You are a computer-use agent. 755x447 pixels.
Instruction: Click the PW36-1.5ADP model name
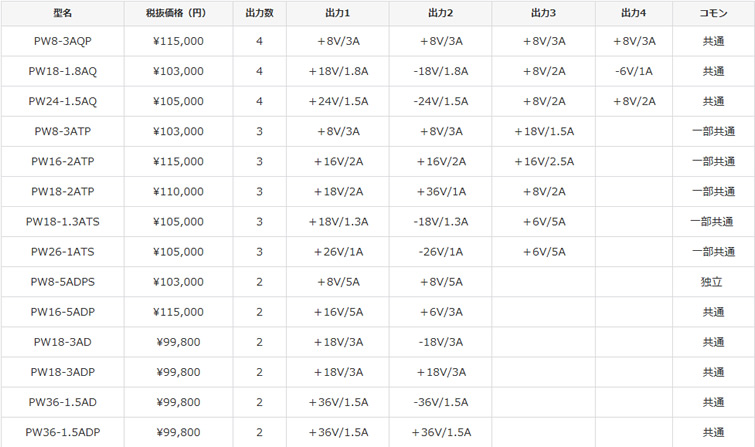click(63, 433)
